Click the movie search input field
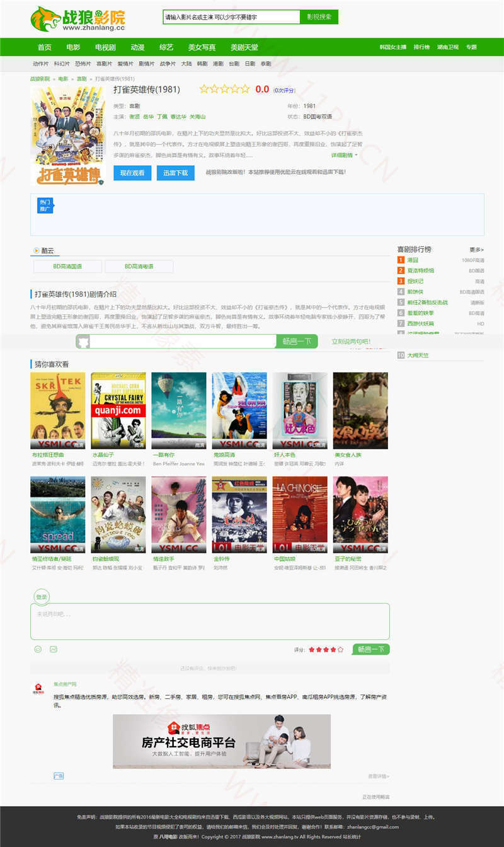Viewport: 504px width, 847px height. click(231, 17)
